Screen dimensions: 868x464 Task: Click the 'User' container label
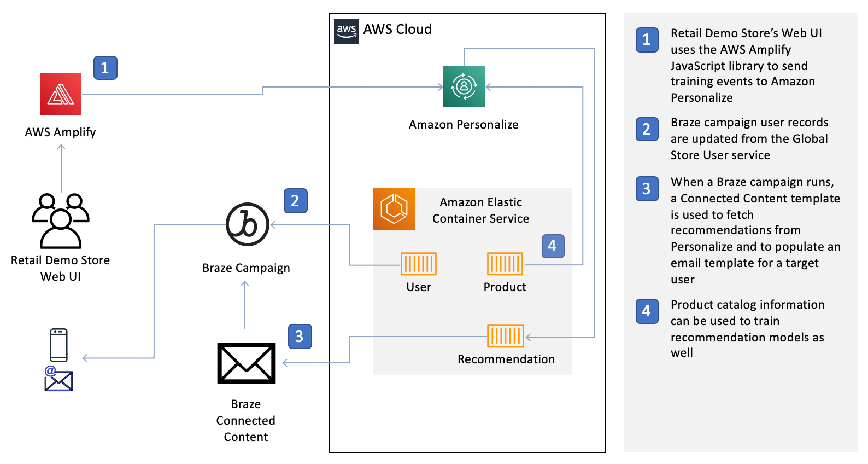(419, 287)
